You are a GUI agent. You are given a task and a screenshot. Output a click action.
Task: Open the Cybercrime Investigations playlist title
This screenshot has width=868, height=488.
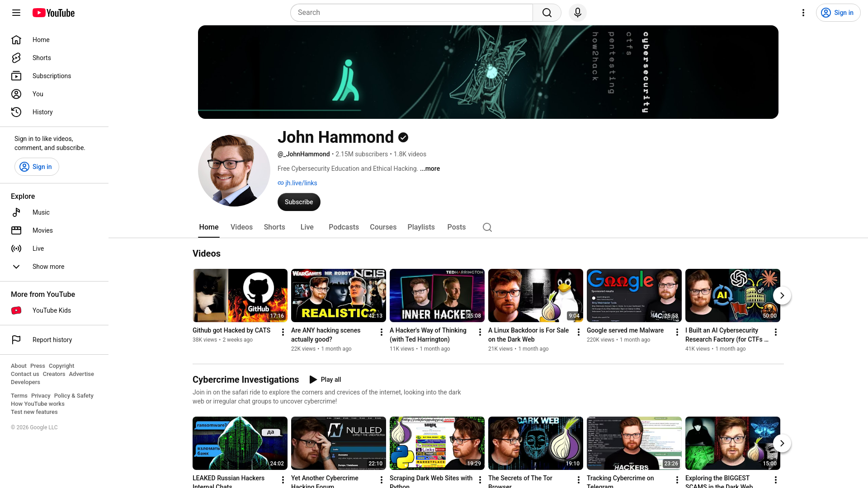click(x=245, y=380)
